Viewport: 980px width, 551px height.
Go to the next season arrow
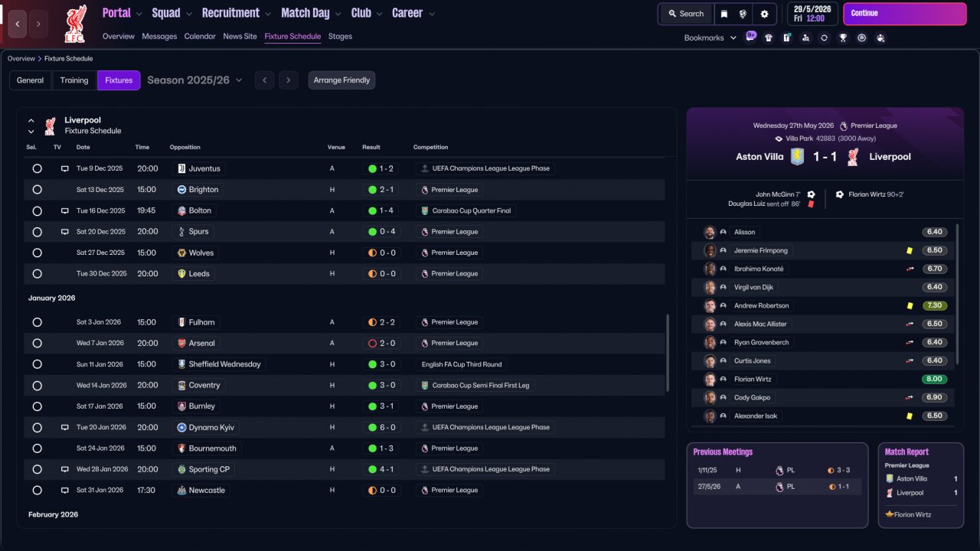[288, 80]
